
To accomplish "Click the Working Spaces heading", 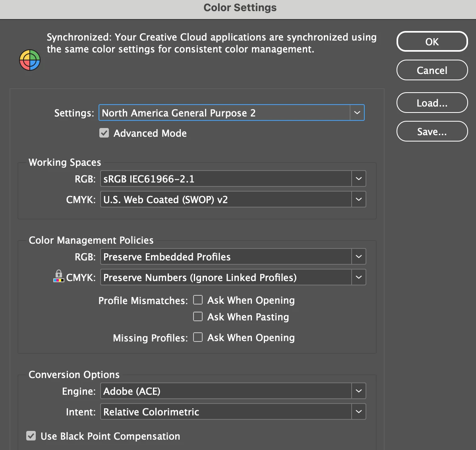I will pos(65,162).
